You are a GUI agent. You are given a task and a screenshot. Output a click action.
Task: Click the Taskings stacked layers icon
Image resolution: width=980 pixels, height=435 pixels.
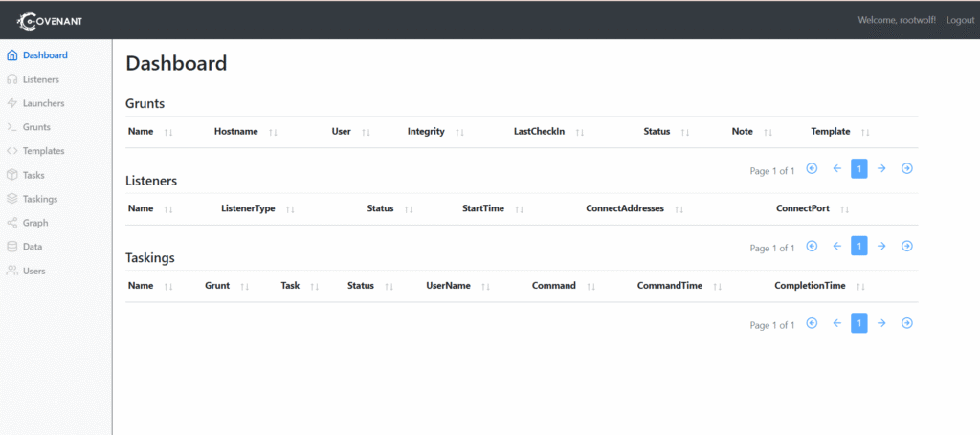coord(11,199)
